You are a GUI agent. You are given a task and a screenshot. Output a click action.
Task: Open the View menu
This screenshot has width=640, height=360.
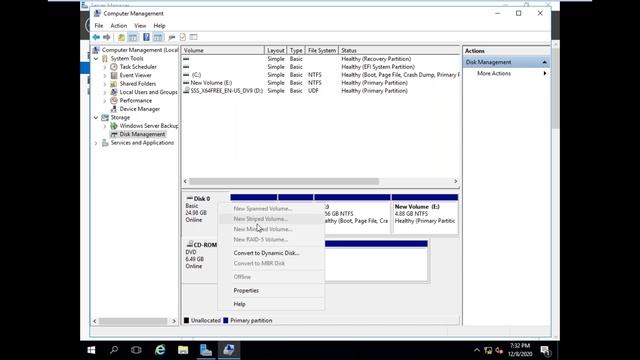[140, 26]
